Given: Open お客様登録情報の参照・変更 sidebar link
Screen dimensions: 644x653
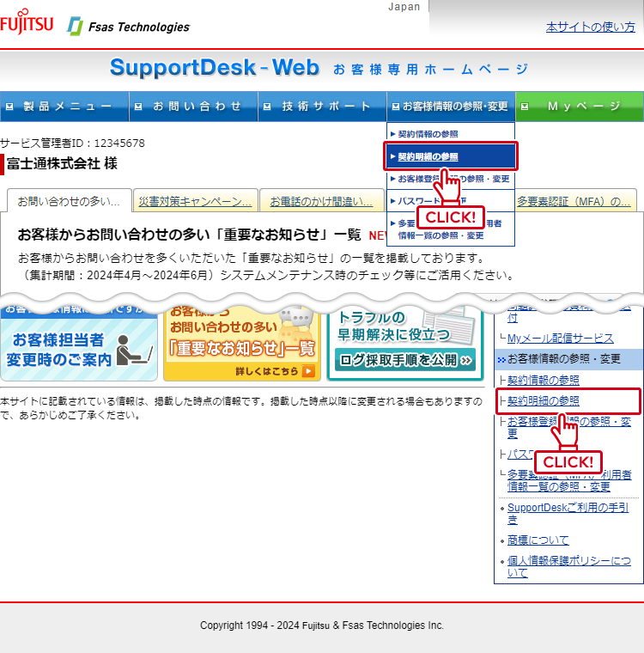Looking at the screenshot, I should [569, 427].
